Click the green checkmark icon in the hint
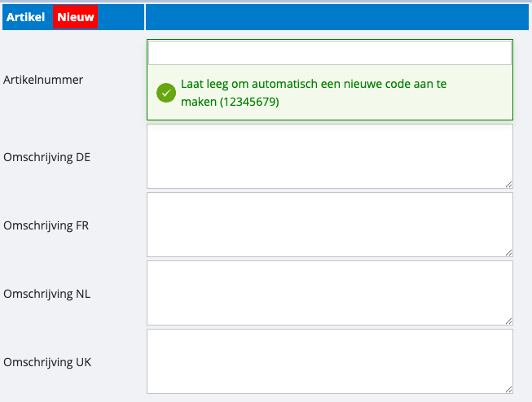 point(165,93)
